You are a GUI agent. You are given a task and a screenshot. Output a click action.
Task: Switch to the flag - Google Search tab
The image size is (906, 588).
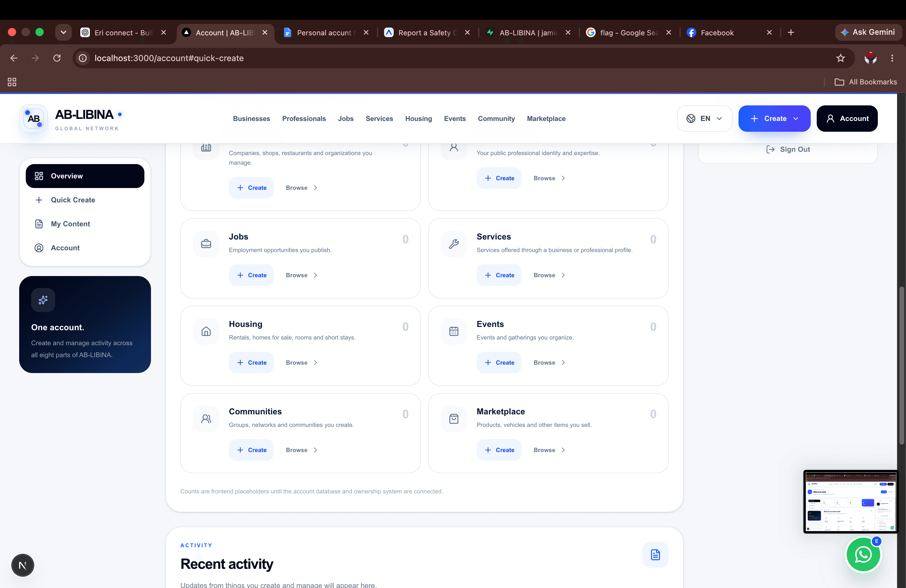[x=629, y=33]
